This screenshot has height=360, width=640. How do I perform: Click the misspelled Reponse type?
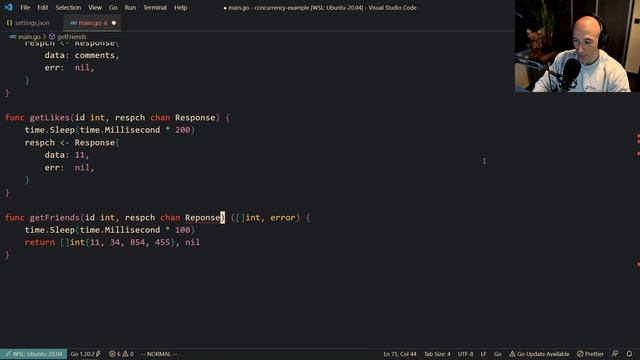pyautogui.click(x=202, y=218)
